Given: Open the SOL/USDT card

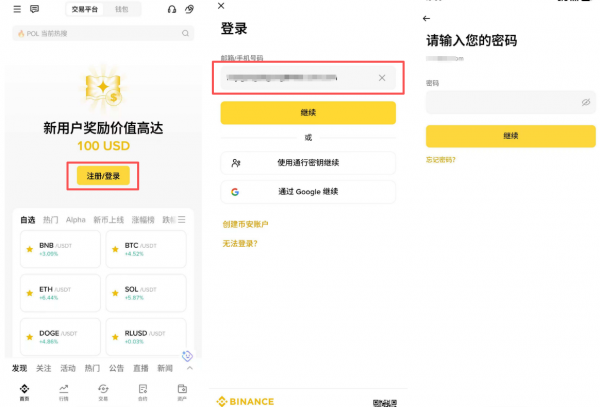Looking at the screenshot, I should tap(146, 293).
